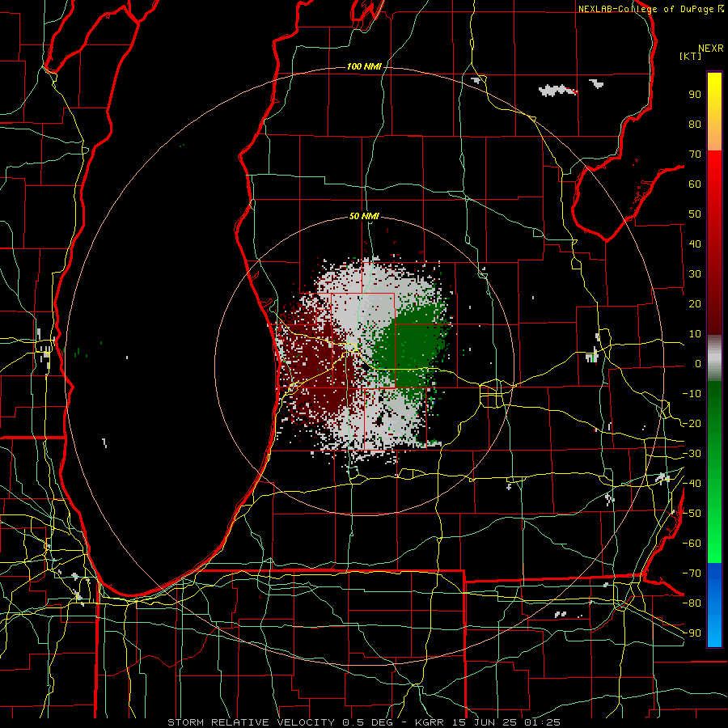Click the green inbound velocity area on the radar
Viewport: 728px width, 728px height.
(x=411, y=346)
